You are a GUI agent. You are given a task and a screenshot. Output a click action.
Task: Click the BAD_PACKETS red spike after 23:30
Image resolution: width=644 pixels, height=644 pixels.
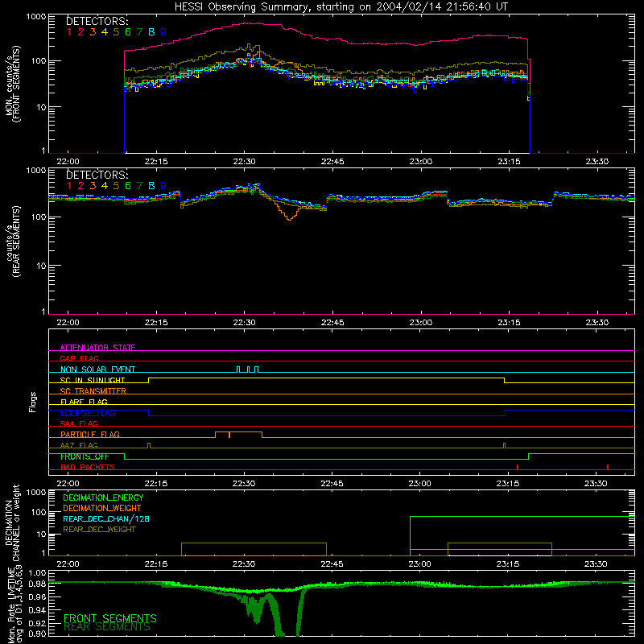[x=608, y=467]
